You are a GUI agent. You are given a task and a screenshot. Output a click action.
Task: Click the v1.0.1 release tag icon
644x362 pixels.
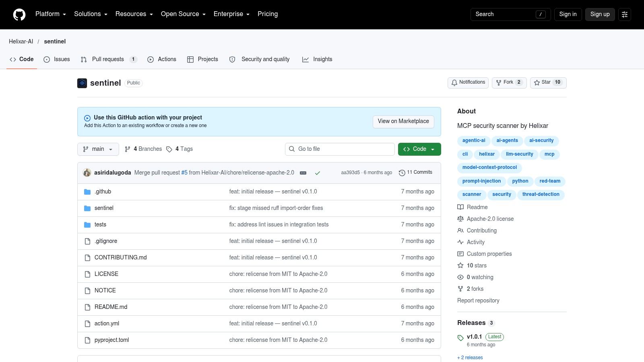tap(460, 338)
